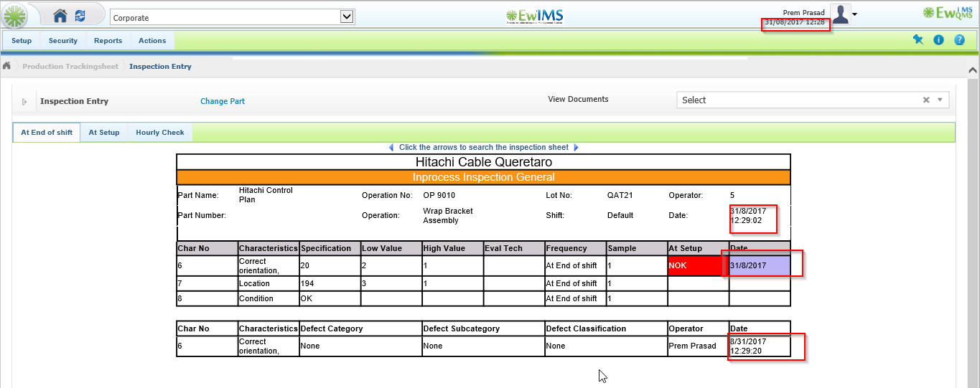Click the 8/31/2017 12:29:20 defect date
The image size is (980, 388).
[x=748, y=346]
